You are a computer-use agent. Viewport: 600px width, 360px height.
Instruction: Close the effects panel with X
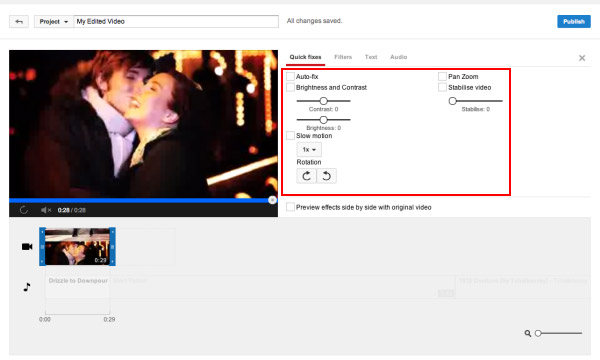click(x=582, y=58)
